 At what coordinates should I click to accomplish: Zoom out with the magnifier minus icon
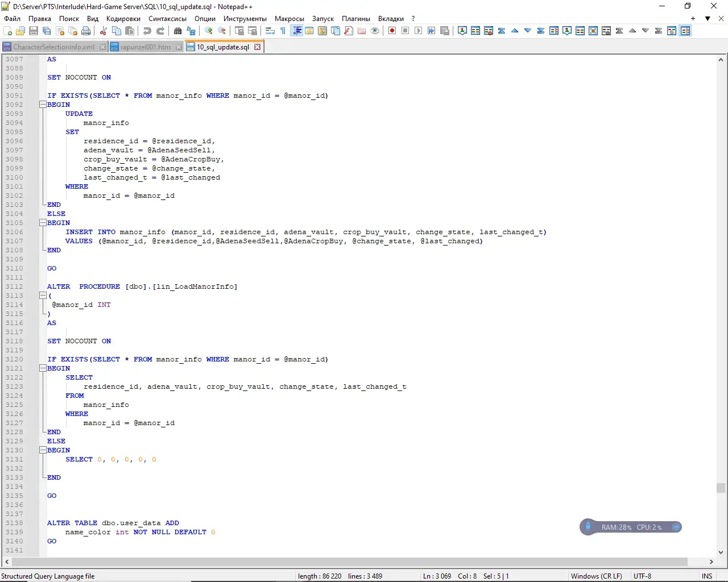point(222,31)
